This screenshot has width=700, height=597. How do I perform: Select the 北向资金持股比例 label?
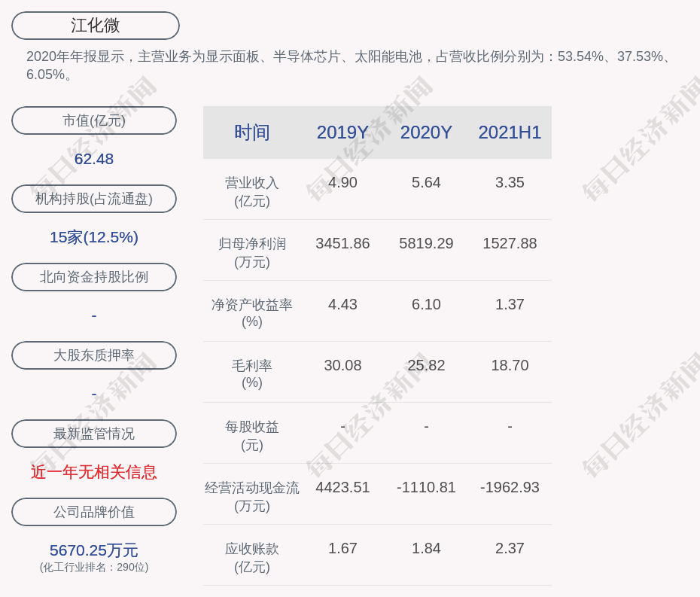coord(94,277)
